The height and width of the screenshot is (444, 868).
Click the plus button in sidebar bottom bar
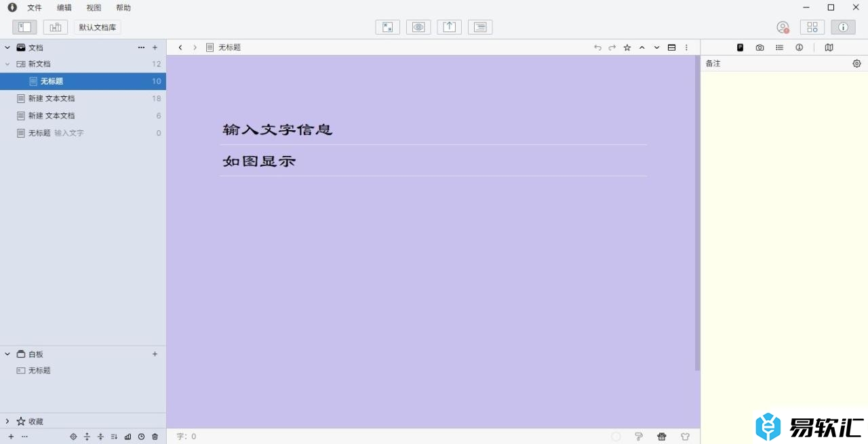[11, 437]
